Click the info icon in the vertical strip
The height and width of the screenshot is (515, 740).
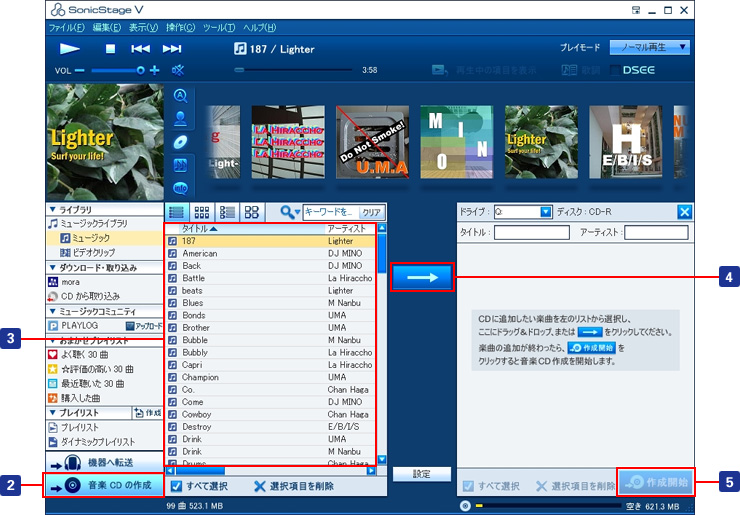pyautogui.click(x=180, y=188)
